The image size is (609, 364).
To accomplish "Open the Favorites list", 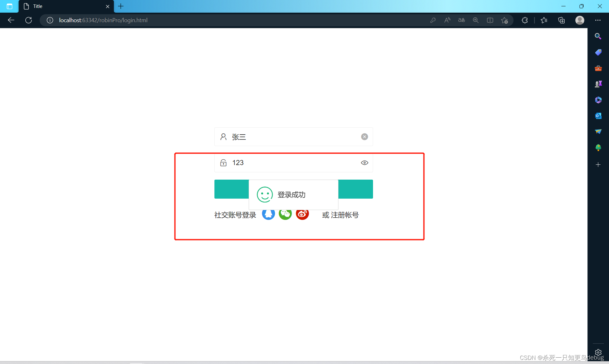I will (544, 20).
